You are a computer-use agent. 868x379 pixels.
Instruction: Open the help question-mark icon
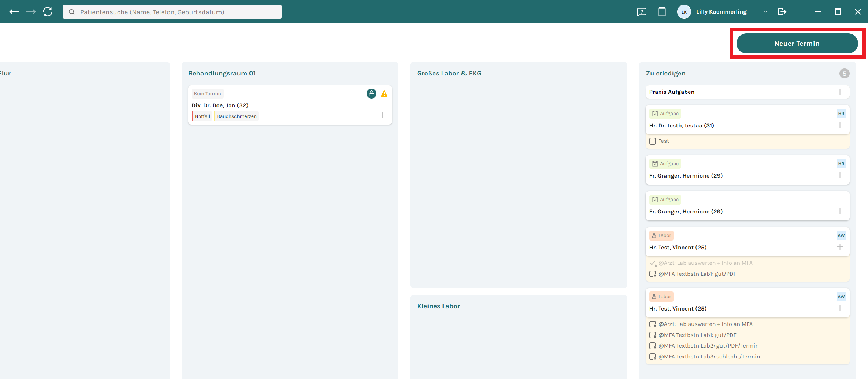coord(642,12)
